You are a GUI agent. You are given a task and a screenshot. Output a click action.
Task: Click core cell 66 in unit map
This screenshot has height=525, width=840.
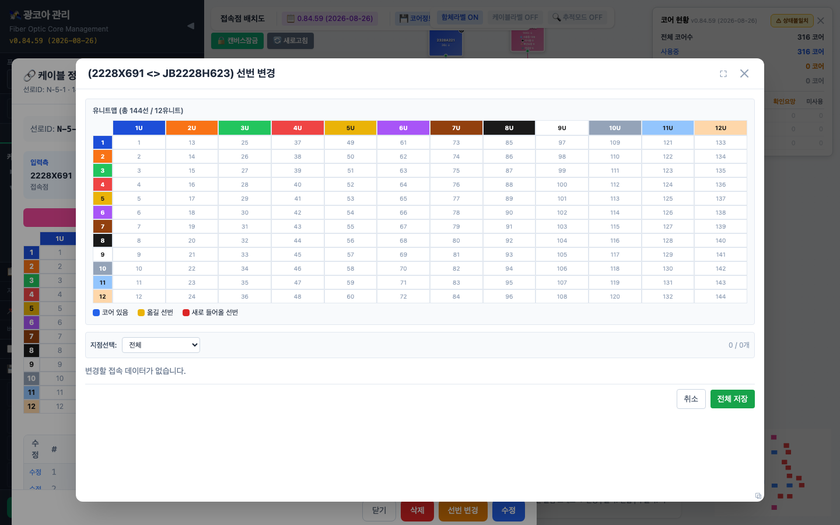(403, 213)
